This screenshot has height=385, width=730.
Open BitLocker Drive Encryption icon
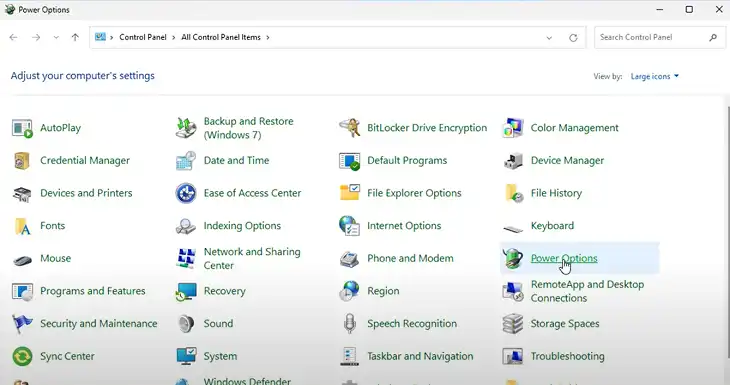pyautogui.click(x=349, y=128)
